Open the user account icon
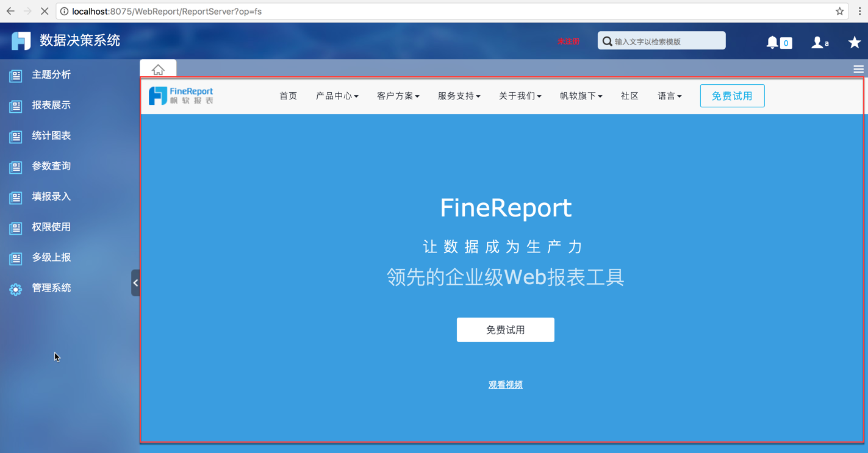This screenshot has height=453, width=868. (x=817, y=41)
